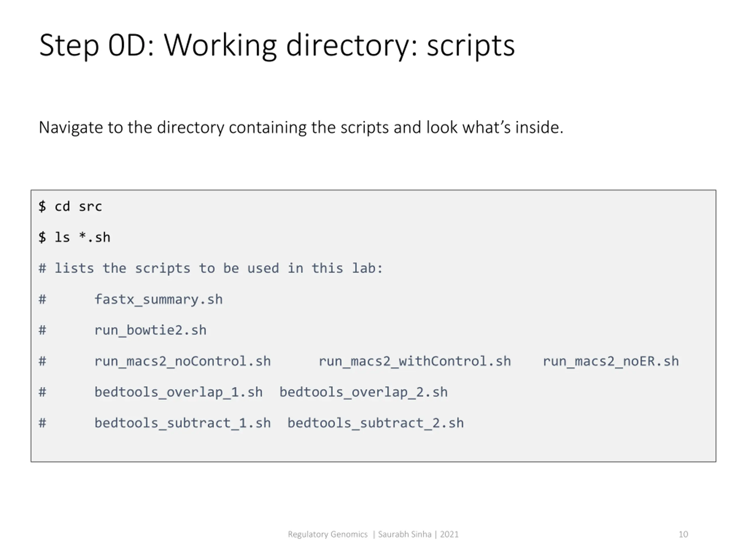Click the '# lists the scripts' comment line
The width and height of the screenshot is (747, 560).
pos(211,268)
